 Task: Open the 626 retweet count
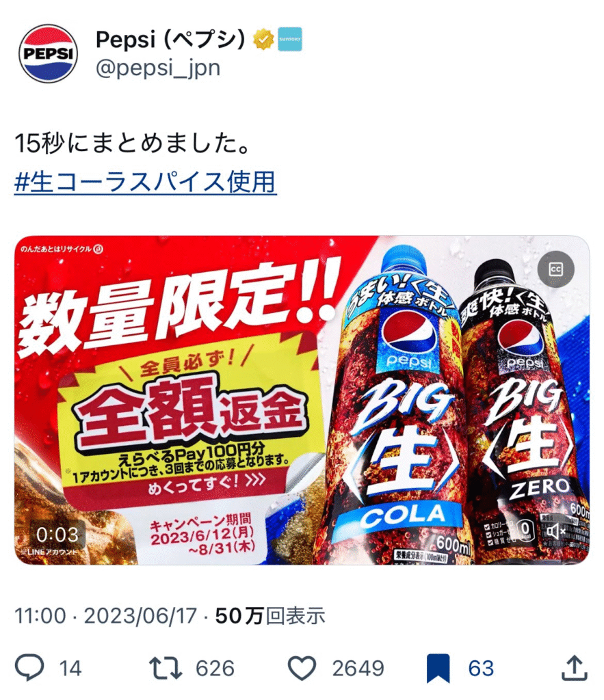215,669
